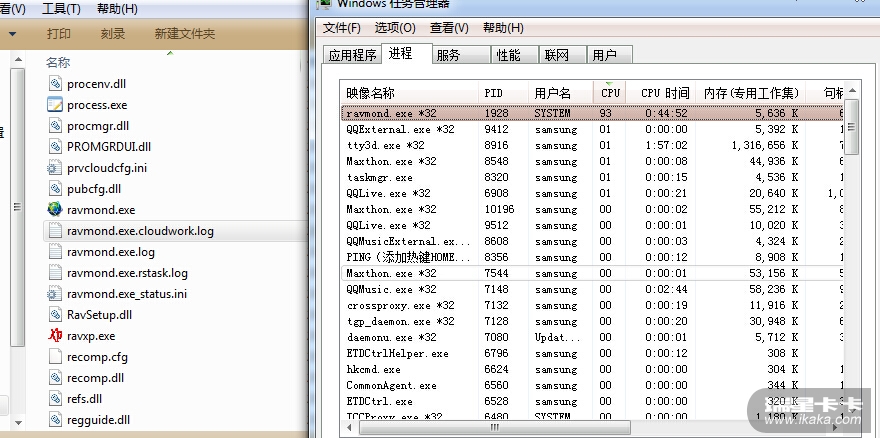
Task: Select QQMusic.exe *32 process row
Action: point(592,289)
